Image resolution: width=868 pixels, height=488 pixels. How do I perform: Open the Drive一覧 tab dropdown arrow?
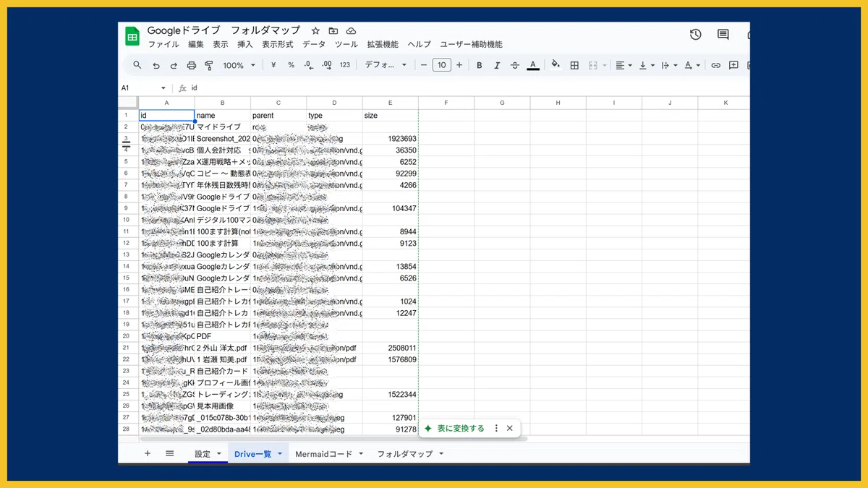(x=279, y=454)
